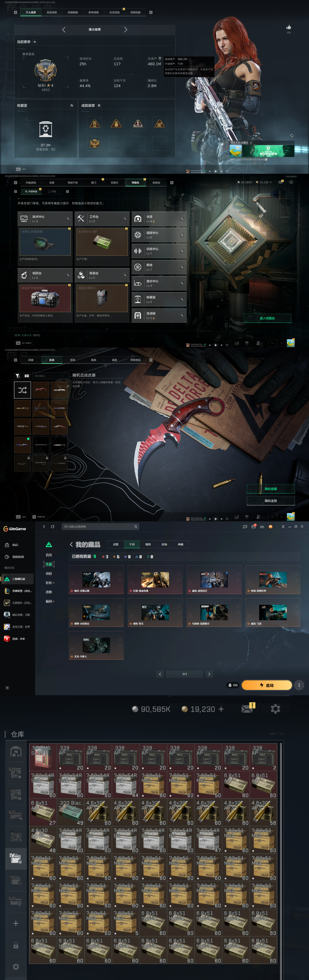Select the 武器 tab in 我的藏品
This screenshot has height=980, width=309.
coord(115,544)
